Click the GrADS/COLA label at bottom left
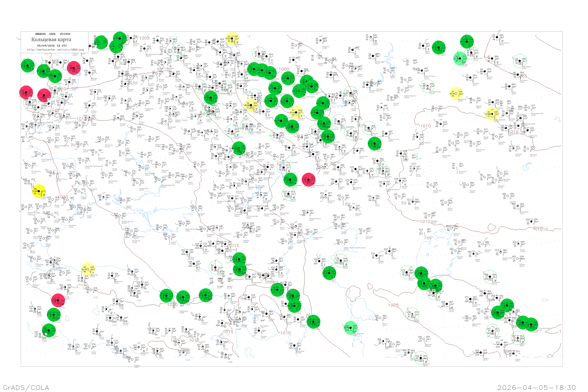 [x=26, y=387]
